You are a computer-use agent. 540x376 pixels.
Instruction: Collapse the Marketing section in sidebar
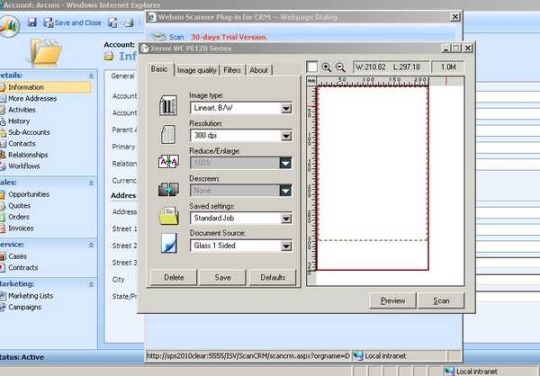tap(91, 284)
